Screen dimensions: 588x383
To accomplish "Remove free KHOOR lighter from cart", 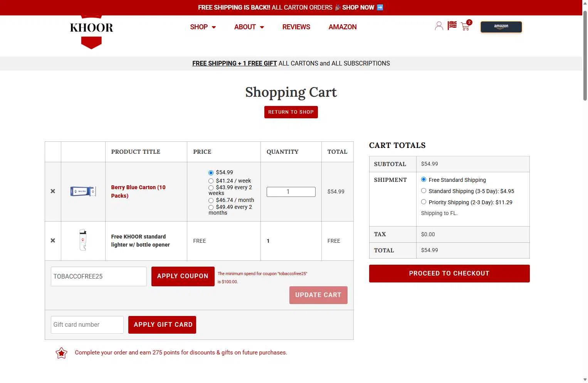I will (53, 240).
